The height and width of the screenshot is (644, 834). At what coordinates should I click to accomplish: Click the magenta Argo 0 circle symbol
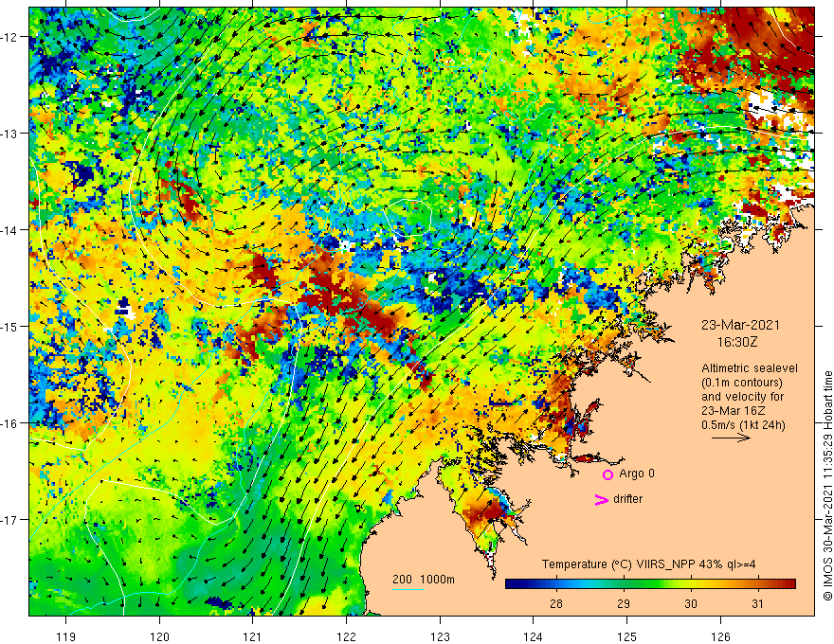click(x=607, y=474)
